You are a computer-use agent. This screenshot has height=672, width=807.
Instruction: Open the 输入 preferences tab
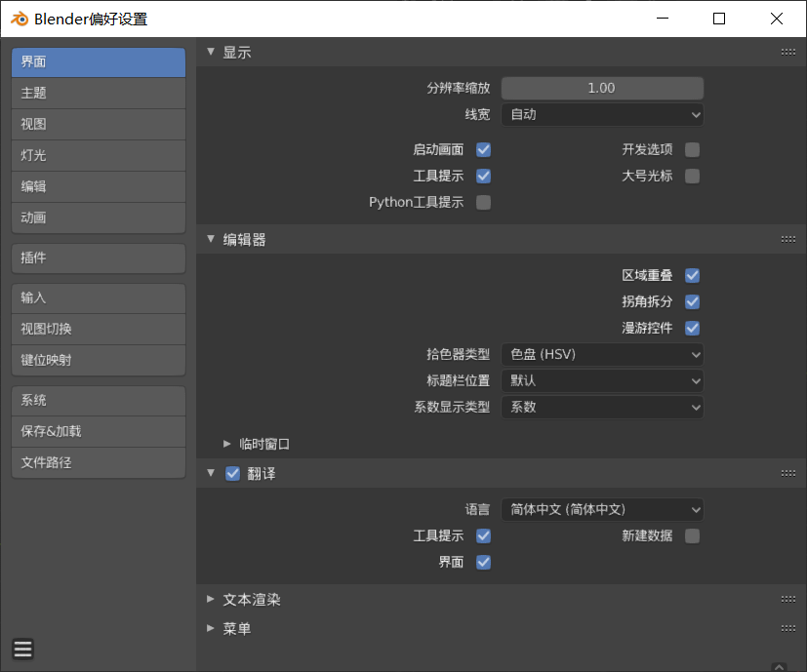click(x=99, y=297)
